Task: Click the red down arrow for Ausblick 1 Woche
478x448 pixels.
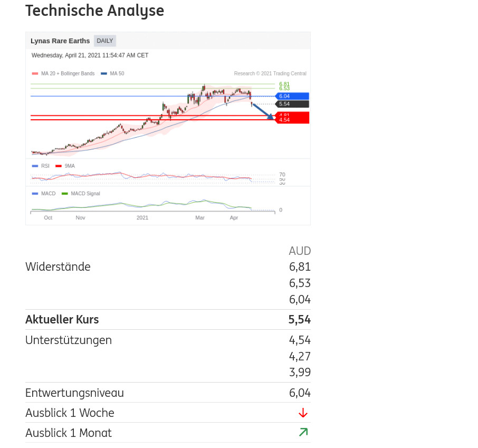Action: 303,413
